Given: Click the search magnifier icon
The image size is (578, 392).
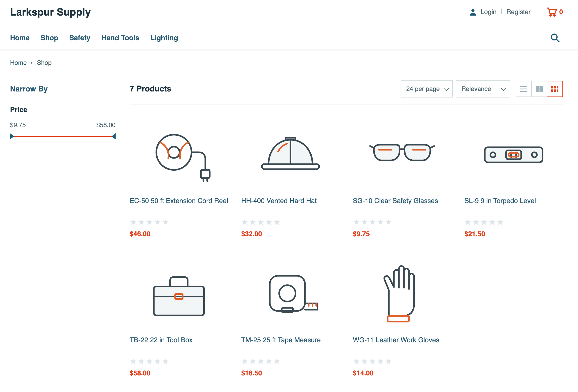Looking at the screenshot, I should tap(555, 38).
